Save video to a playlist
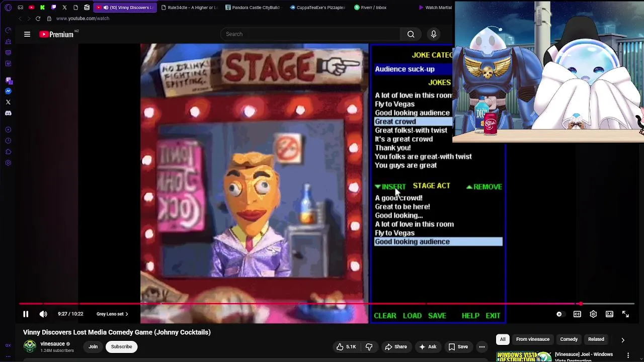The image size is (644, 362). pos(458,347)
